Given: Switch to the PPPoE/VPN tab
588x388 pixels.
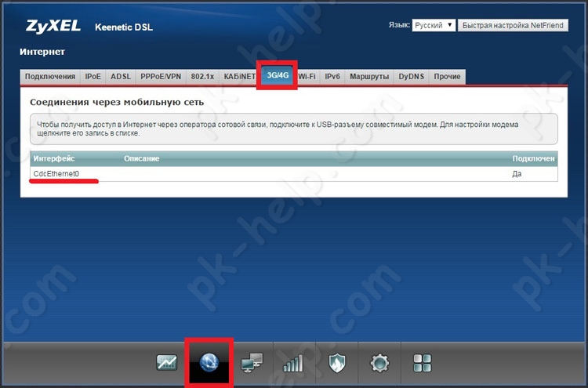Looking at the screenshot, I should point(161,77).
